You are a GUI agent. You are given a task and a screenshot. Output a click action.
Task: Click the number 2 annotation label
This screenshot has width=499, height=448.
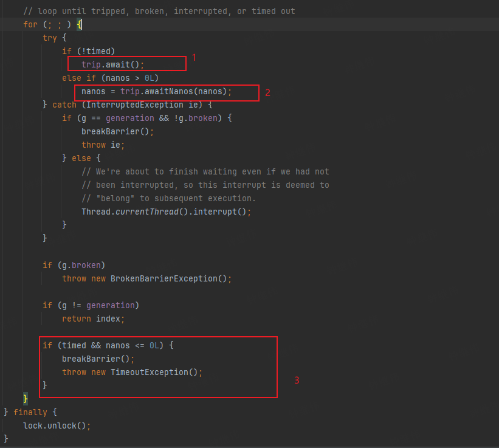267,92
